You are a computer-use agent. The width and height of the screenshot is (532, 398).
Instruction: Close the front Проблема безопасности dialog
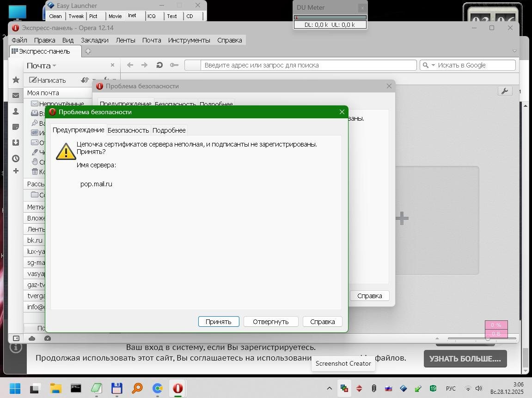342,112
